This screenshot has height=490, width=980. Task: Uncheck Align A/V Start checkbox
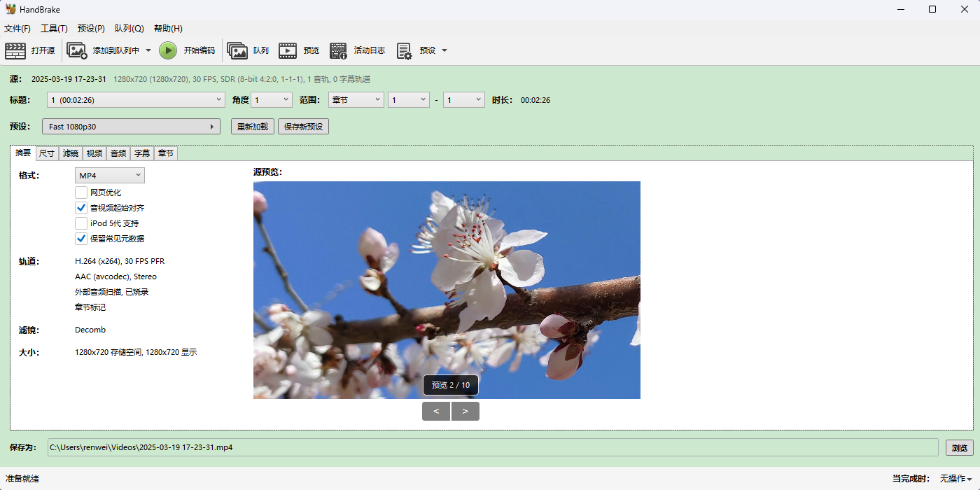pos(81,208)
